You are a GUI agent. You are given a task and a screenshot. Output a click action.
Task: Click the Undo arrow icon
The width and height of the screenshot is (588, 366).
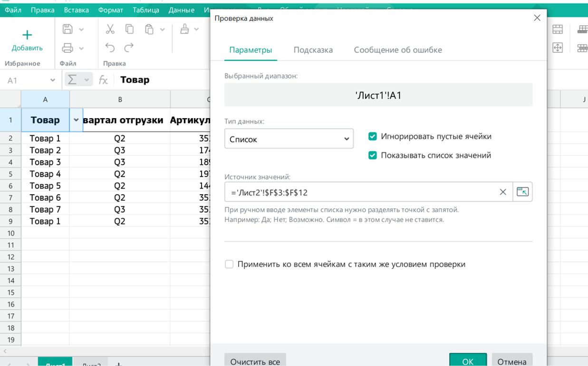[109, 47]
